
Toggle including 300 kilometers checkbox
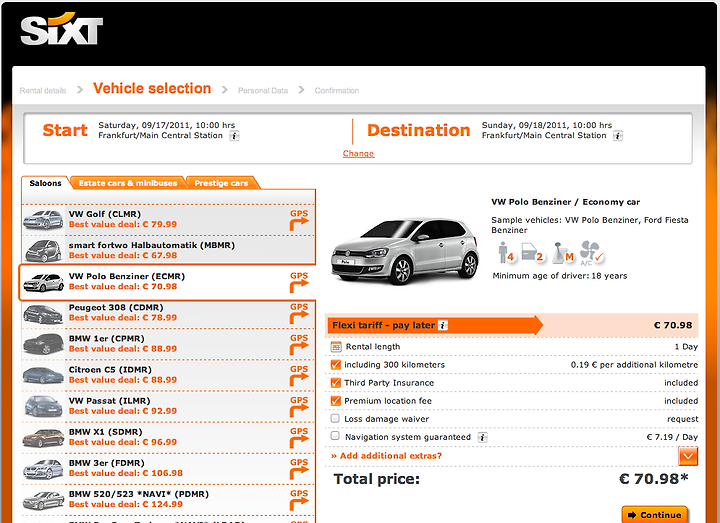336,365
